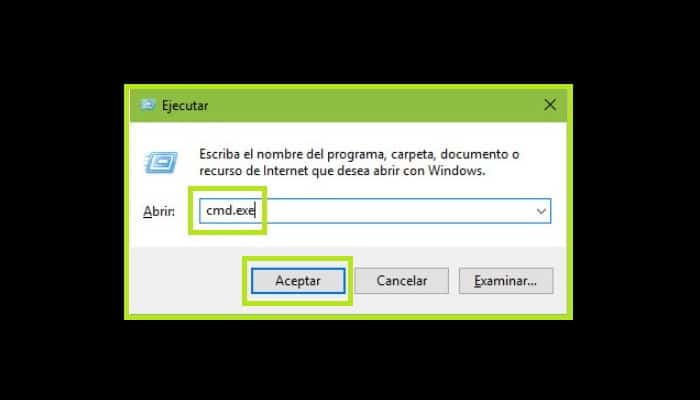Screen dimensions: 700x400
Task: Open file browser via Examinar... button
Action: point(506,281)
